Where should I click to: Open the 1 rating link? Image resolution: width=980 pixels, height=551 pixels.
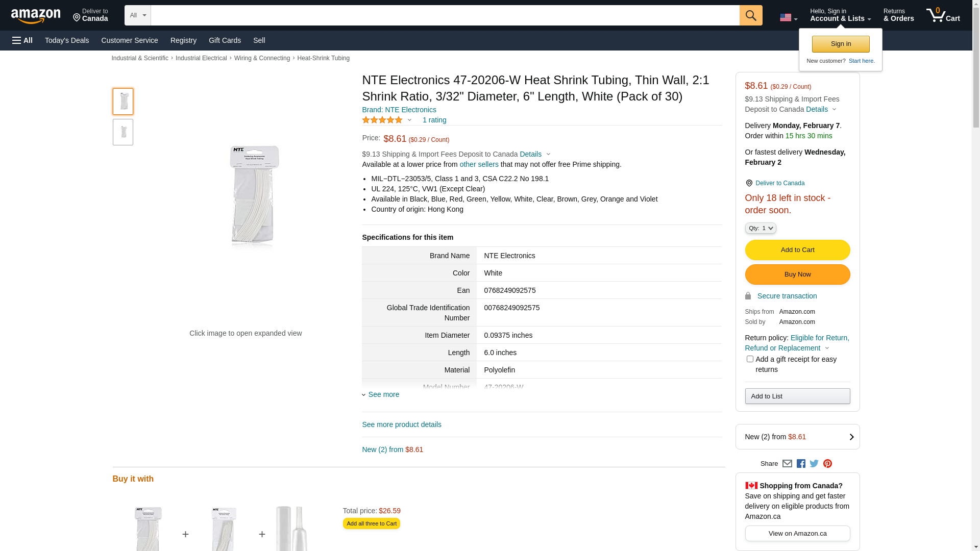coord(434,120)
